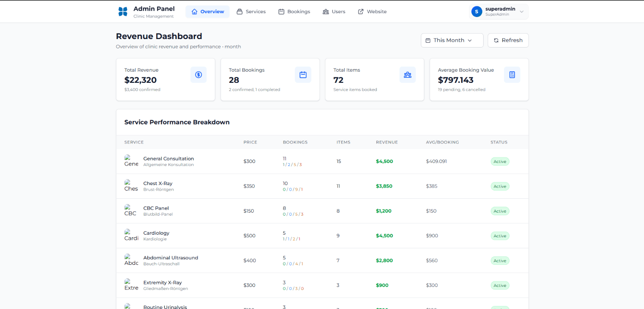Screen dimensions: 644x309
Task: Refresh the revenue dashboard
Action: point(508,40)
